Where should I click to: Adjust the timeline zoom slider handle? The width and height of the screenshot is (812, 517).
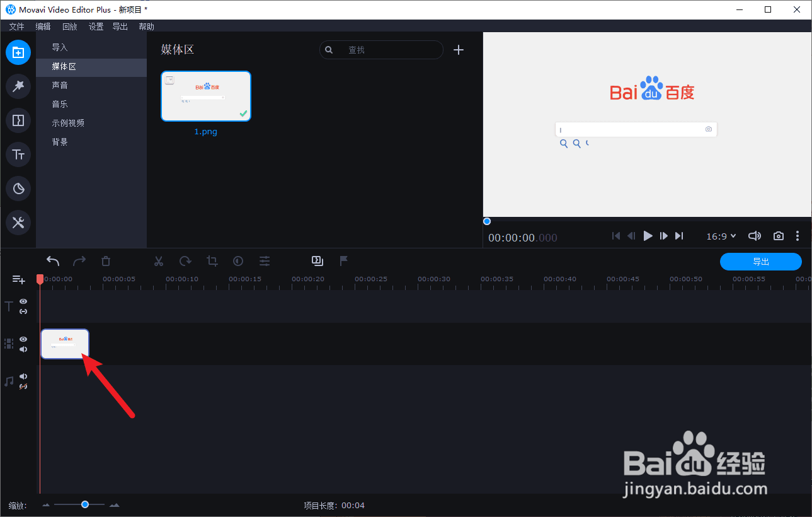[x=85, y=504]
